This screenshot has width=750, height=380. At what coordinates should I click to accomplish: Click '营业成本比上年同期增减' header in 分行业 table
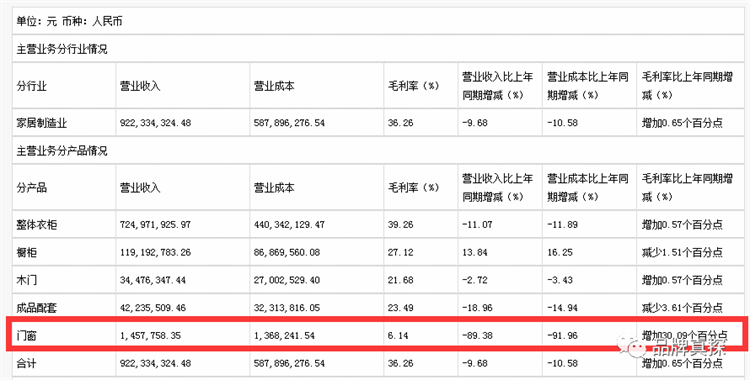587,86
